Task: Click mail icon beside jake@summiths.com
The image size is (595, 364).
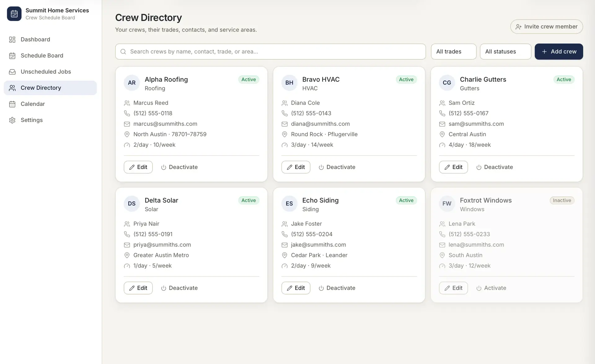Action: pos(284,245)
